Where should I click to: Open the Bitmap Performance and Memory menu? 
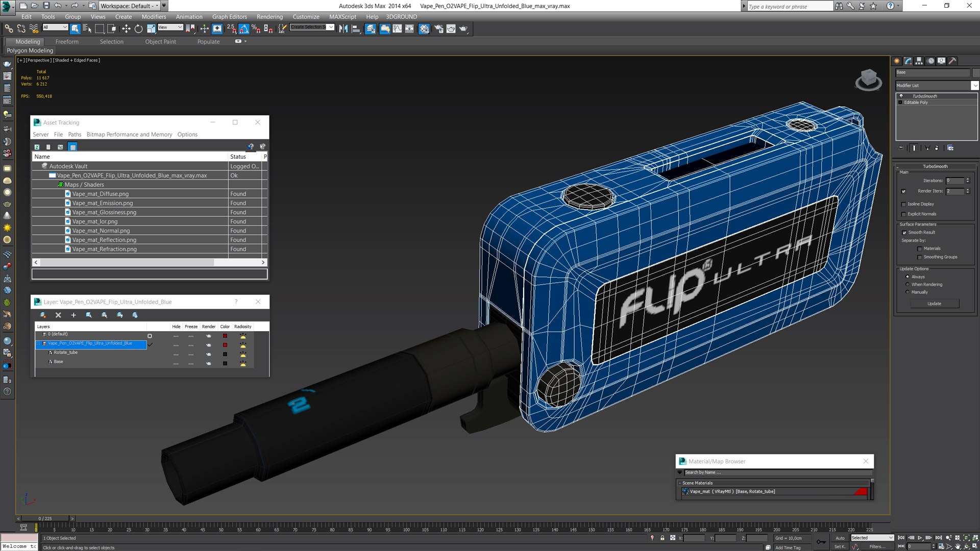point(129,135)
